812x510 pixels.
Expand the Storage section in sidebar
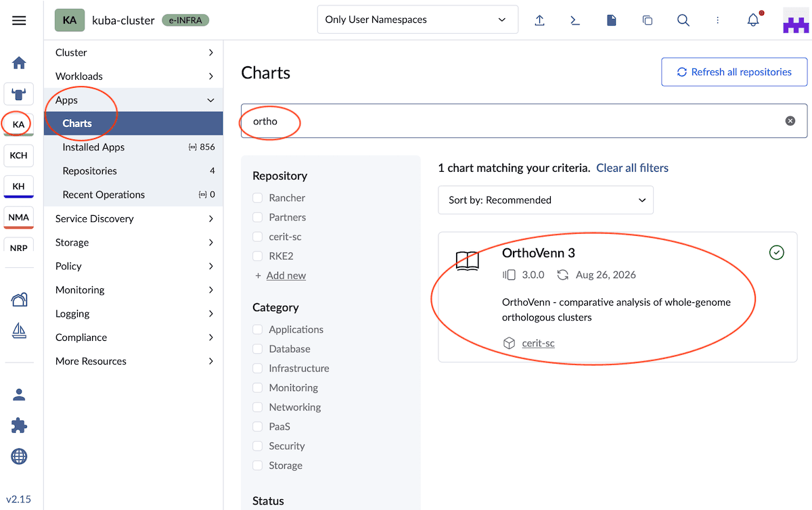pyautogui.click(x=133, y=242)
